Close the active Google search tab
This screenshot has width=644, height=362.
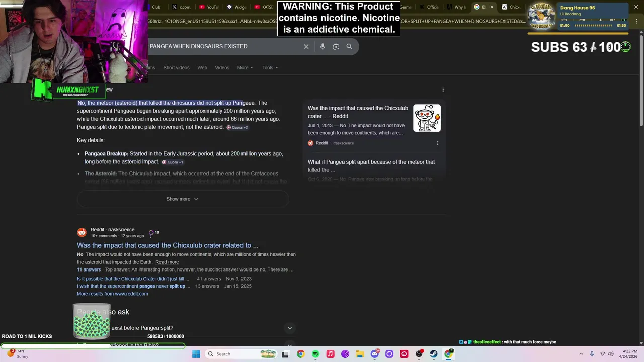491,7
